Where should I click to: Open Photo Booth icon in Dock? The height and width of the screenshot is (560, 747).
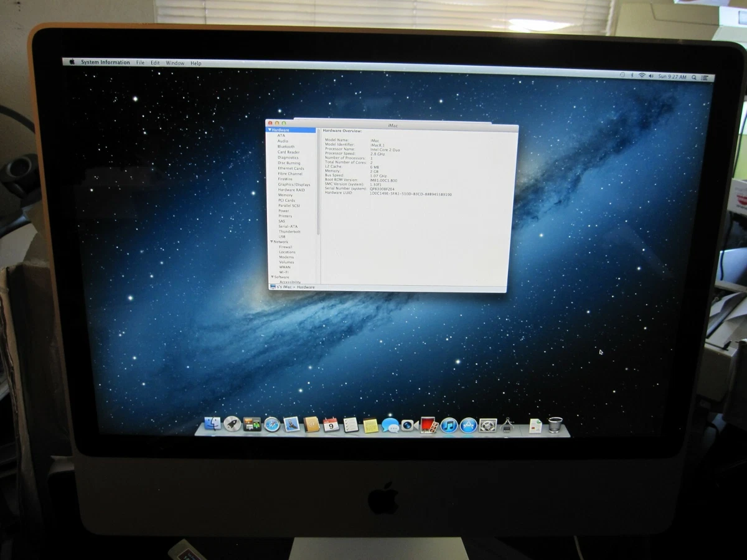(428, 425)
